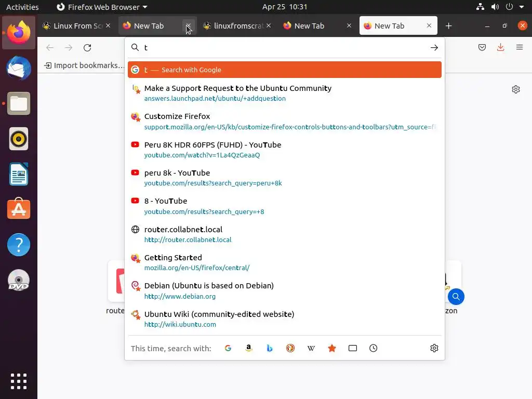
Task: Open Customize Firefox suggestion
Action: 285,122
